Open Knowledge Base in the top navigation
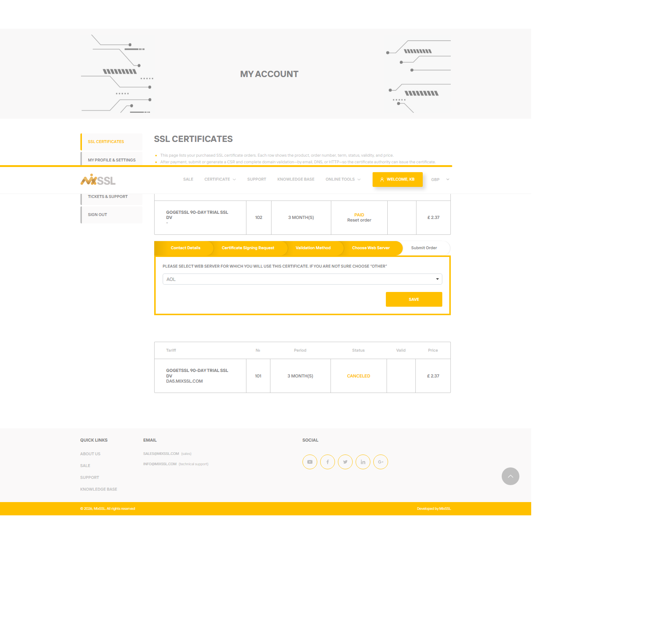 296,180
